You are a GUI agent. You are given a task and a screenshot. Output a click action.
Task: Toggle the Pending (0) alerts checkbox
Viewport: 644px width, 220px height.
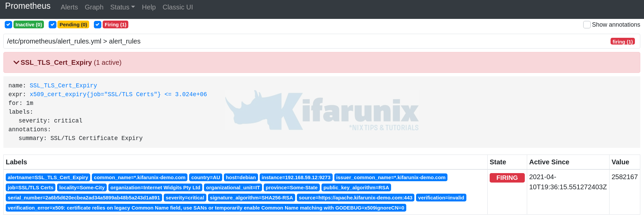point(52,25)
